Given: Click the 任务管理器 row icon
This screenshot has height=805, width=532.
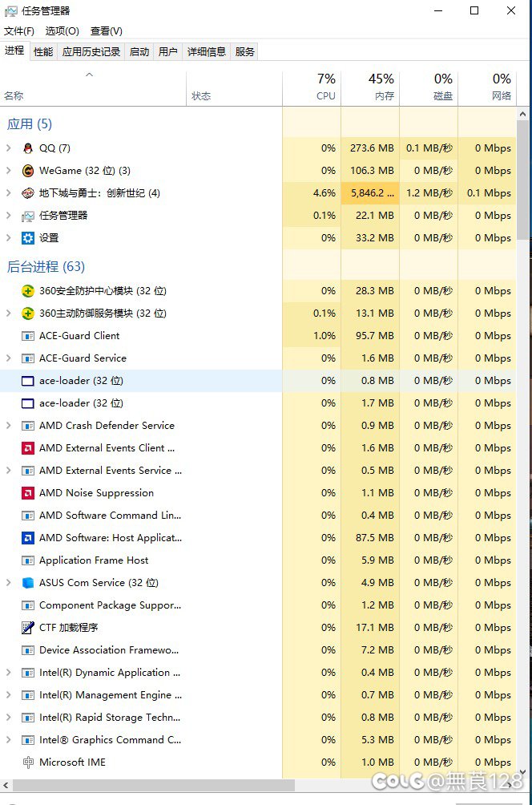Looking at the screenshot, I should pos(28,216).
